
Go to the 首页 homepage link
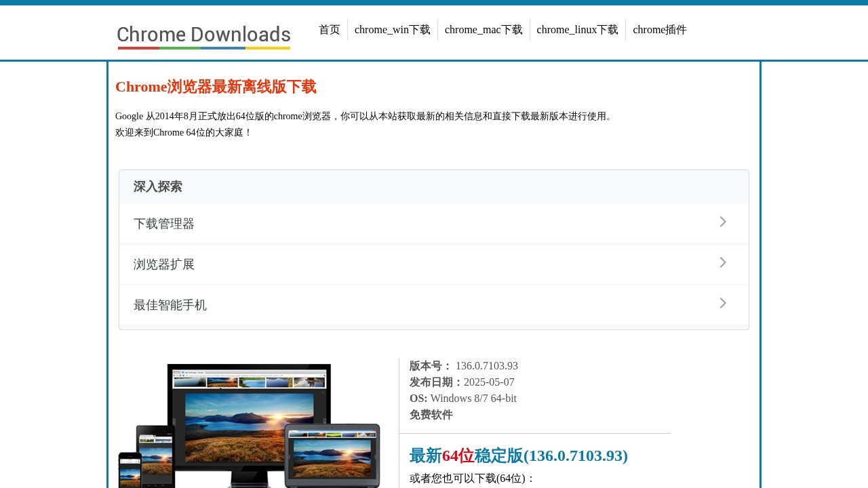tap(330, 29)
